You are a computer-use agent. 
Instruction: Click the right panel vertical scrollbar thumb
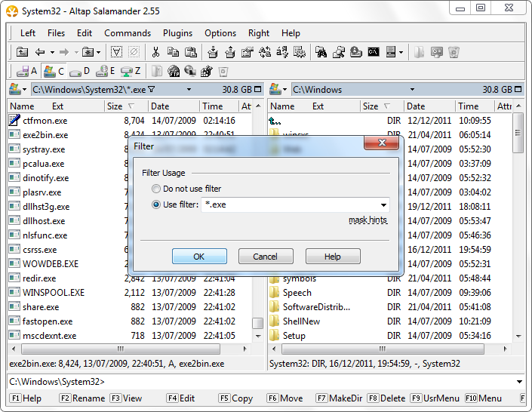518,133
